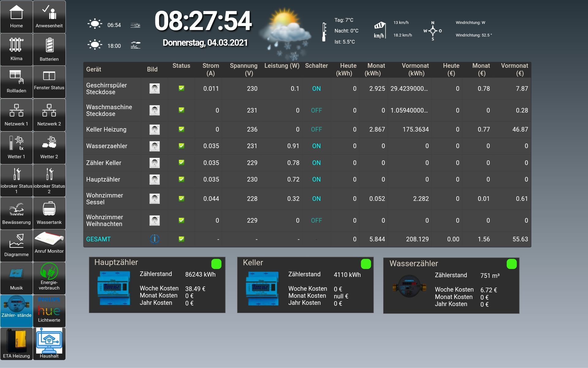Viewport: 588px width, 368px height.
Task: Click the Spannung (V) column header
Action: click(x=243, y=70)
